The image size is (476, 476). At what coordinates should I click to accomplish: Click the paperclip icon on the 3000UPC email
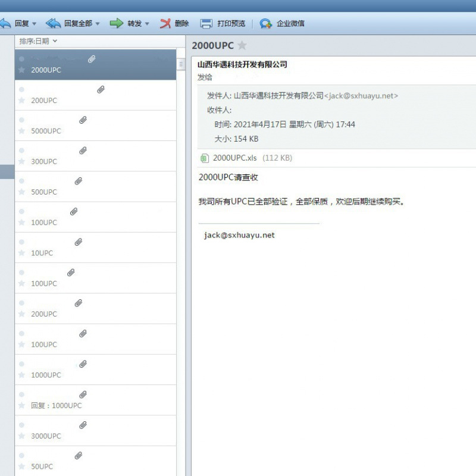pos(83,424)
